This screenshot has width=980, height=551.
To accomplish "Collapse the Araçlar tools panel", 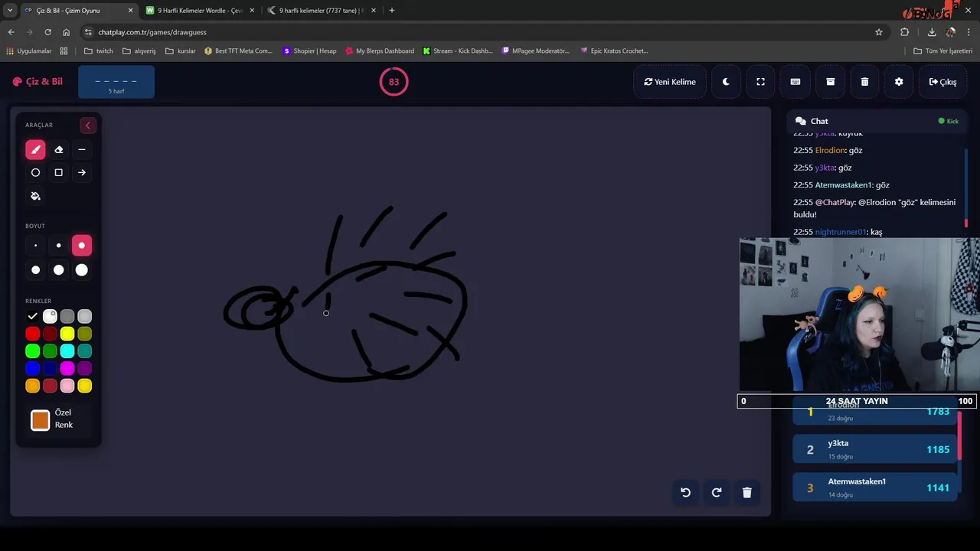I will point(87,126).
